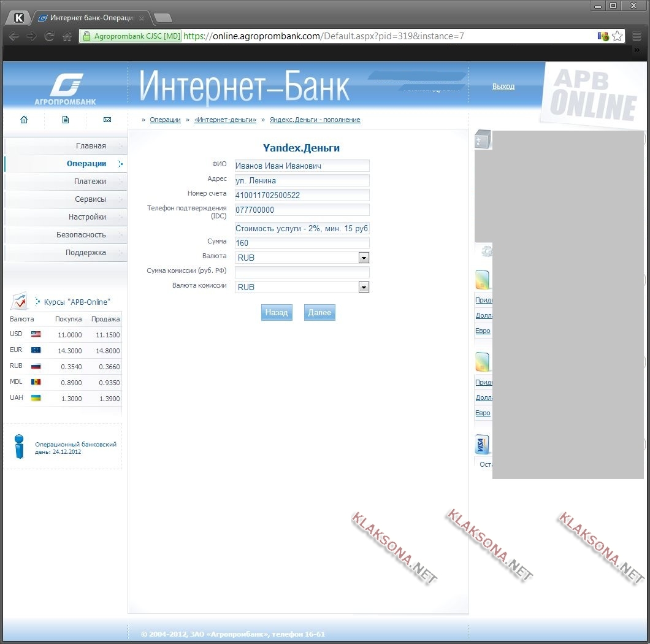650x644 pixels.
Task: Click the UAH Ukraine flag icon
Action: click(x=36, y=397)
